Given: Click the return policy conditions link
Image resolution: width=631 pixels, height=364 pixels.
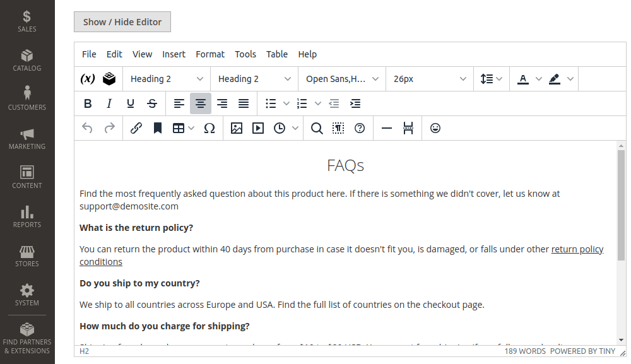Looking at the screenshot, I should coord(577,249).
